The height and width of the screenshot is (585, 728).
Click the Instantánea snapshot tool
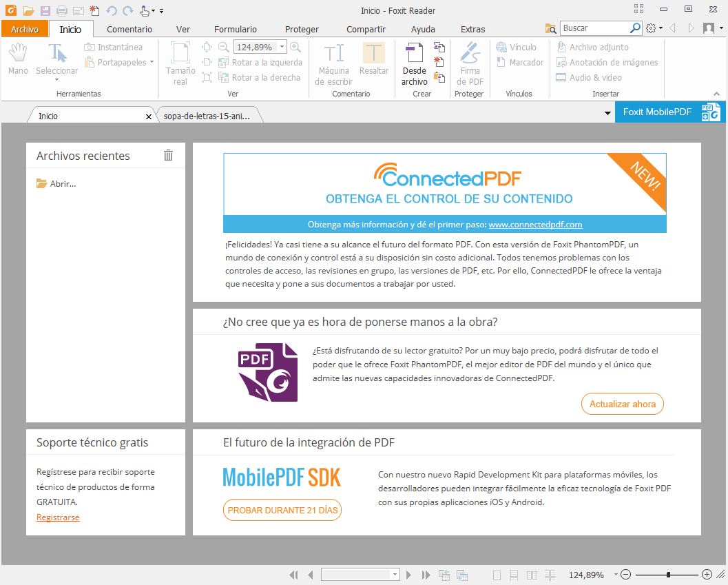tap(113, 48)
